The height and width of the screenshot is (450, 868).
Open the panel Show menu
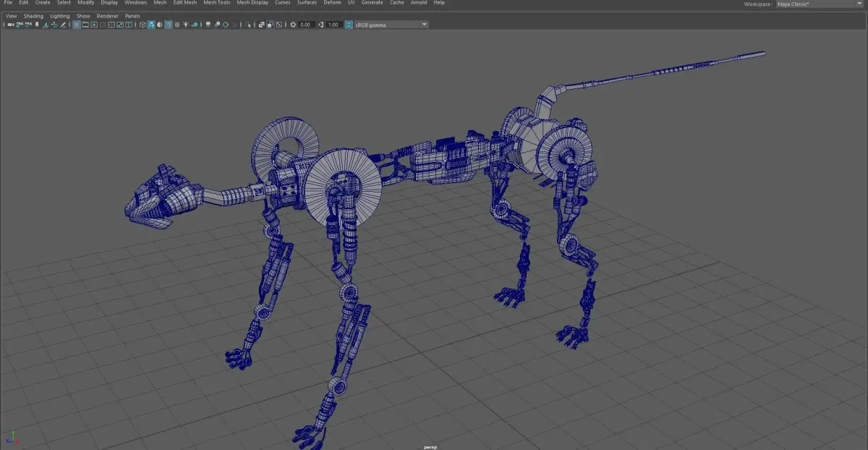(x=83, y=16)
